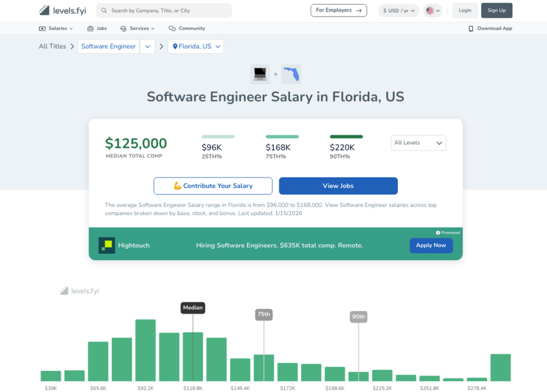Click the Jobs briefcase icon

(x=89, y=28)
